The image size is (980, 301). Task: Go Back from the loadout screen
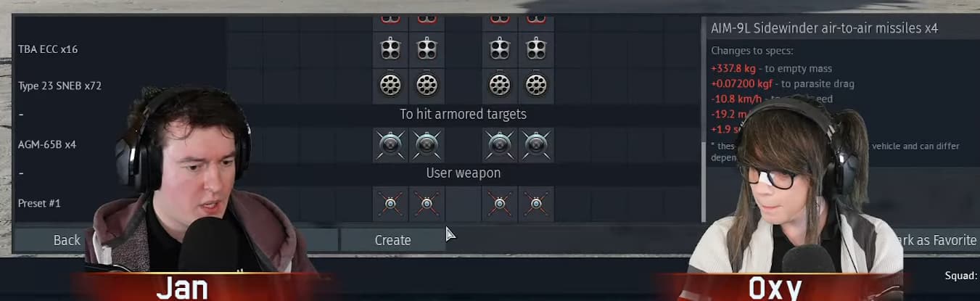pos(67,240)
